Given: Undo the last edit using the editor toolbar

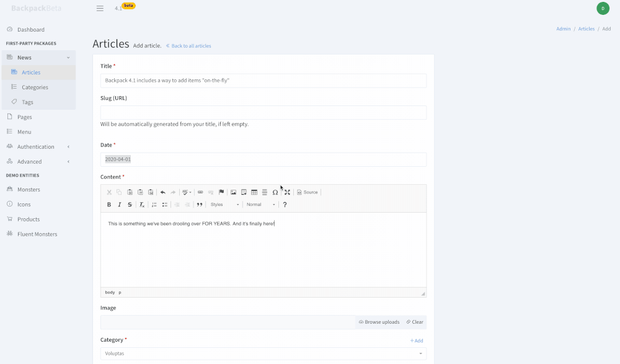Looking at the screenshot, I should pos(162,192).
